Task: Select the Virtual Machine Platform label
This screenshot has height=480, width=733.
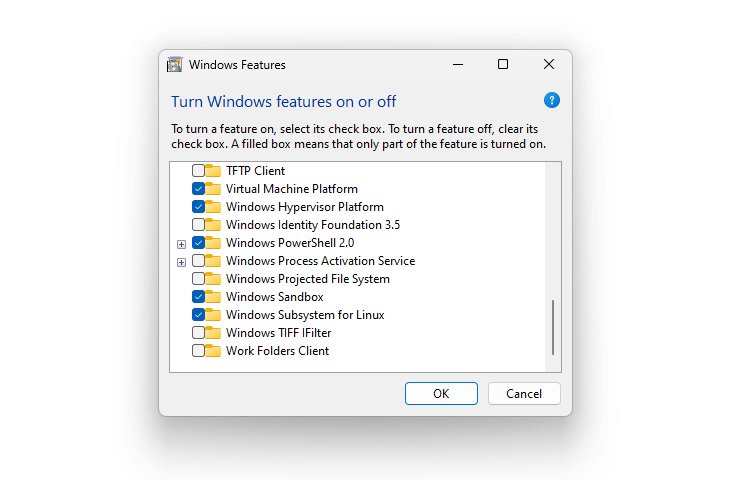Action: 292,189
